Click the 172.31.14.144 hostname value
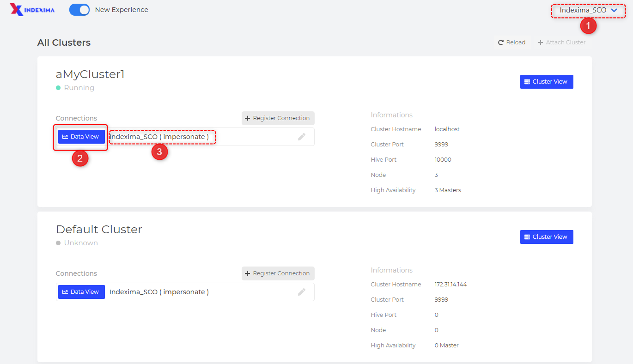The image size is (633, 364). (x=450, y=285)
